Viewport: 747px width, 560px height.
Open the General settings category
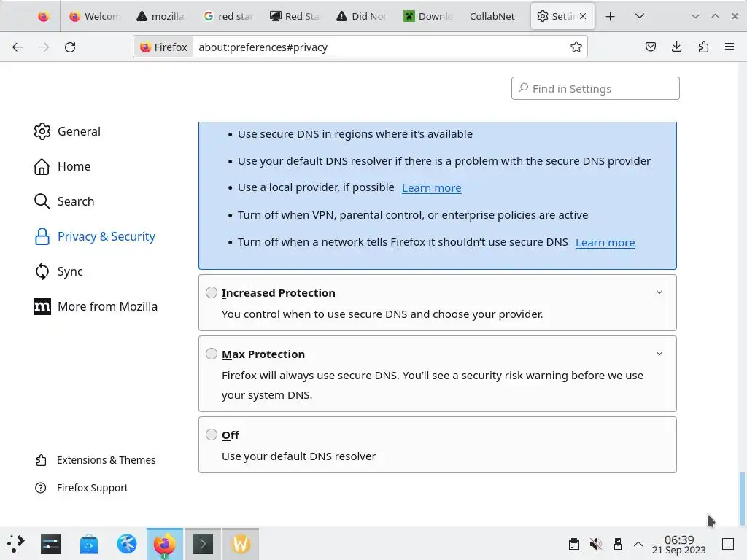tap(79, 131)
